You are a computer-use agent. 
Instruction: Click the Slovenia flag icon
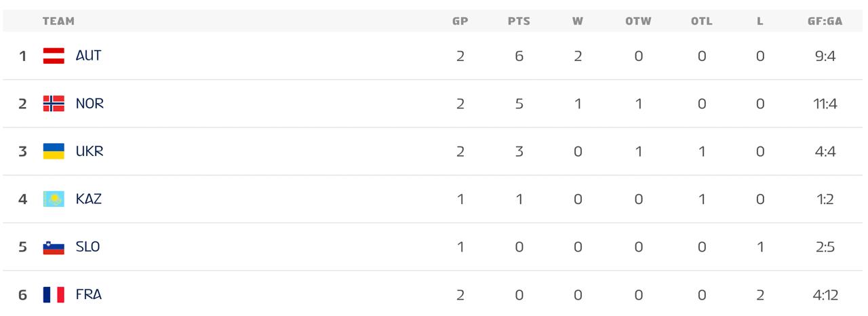pos(54,247)
